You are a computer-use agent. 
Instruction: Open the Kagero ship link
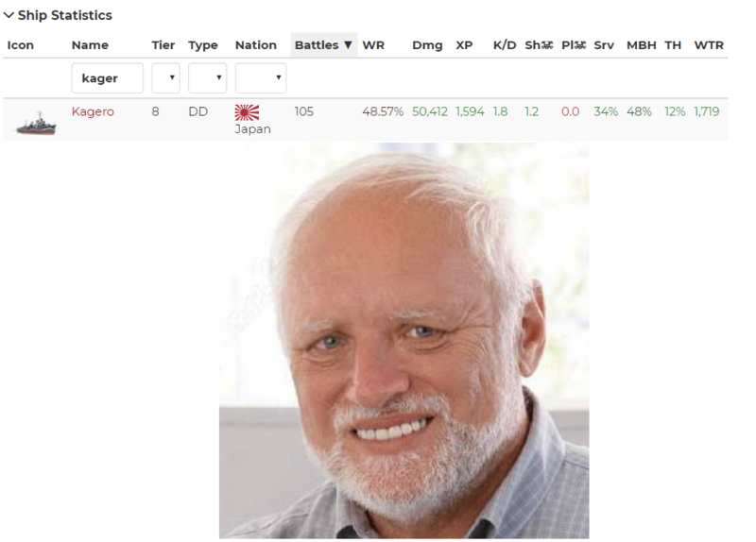[x=93, y=111]
